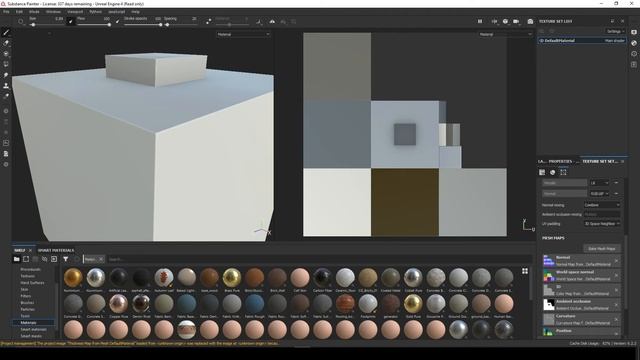The width and height of the screenshot is (640, 360).
Task: Select the Projection tool in left toolbar
Action: [x=6, y=53]
